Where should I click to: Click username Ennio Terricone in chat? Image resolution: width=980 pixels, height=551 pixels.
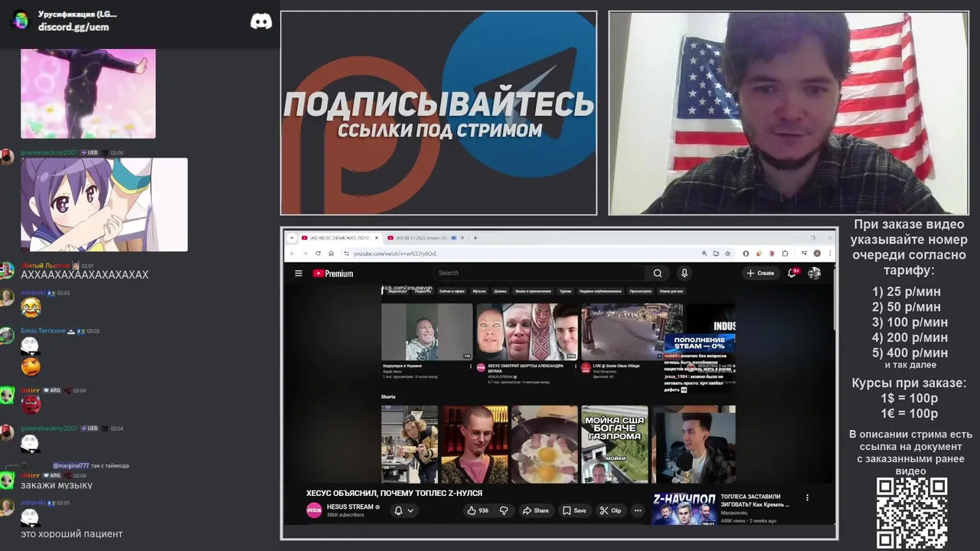click(43, 331)
